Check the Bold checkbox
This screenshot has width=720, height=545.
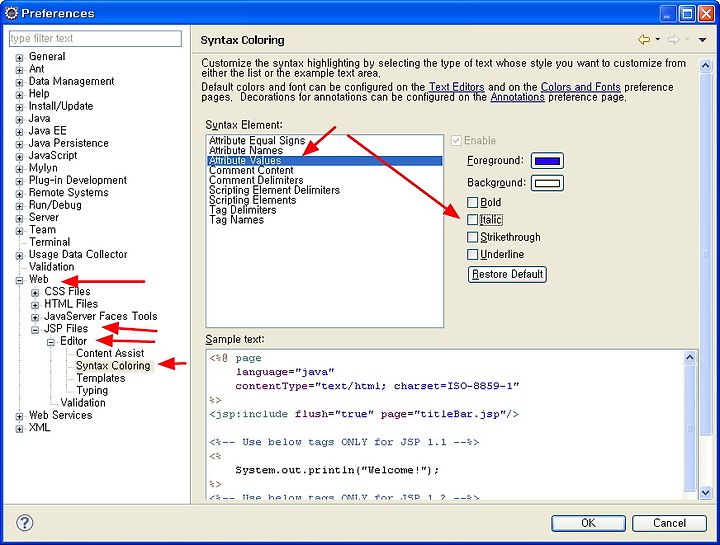(x=472, y=202)
